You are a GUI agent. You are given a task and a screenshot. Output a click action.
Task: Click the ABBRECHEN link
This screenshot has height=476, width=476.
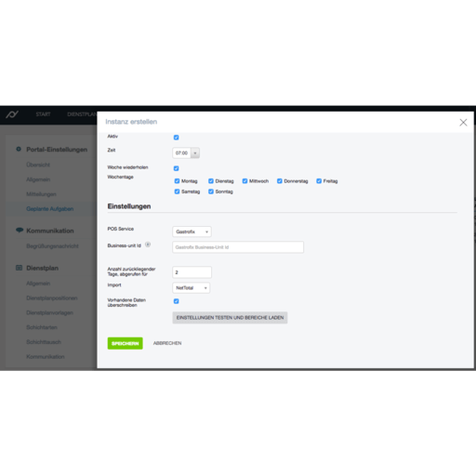(167, 343)
